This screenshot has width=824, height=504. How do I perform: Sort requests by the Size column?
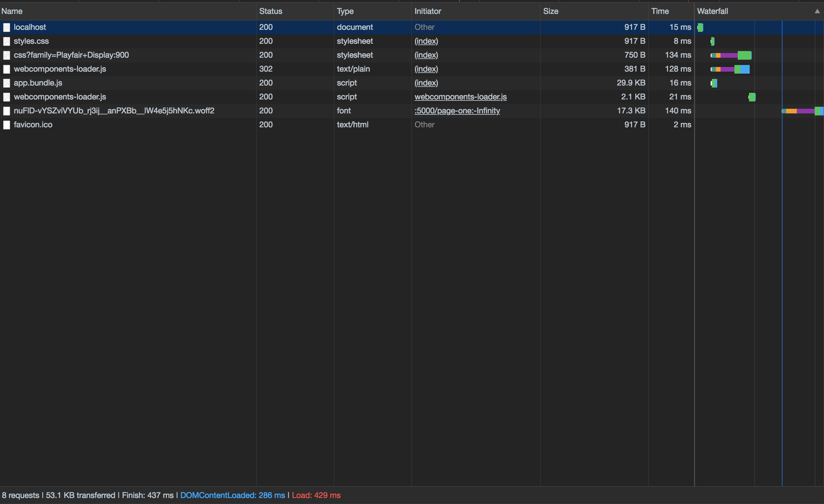[550, 11]
